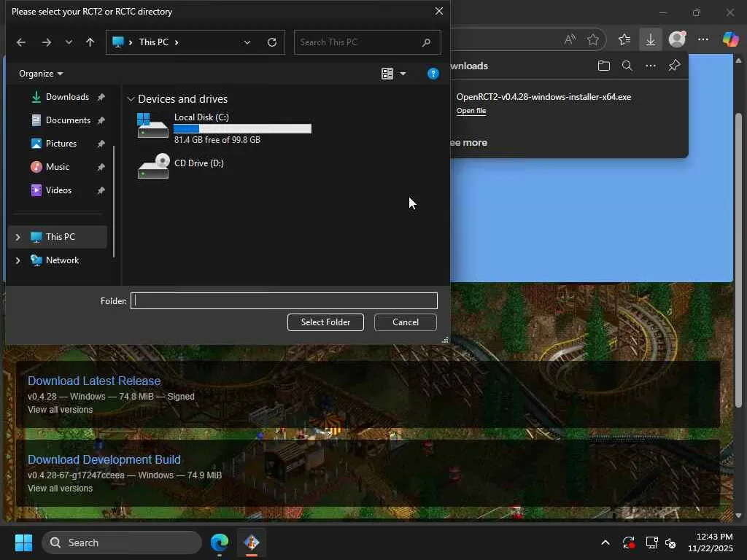747x560 pixels.
Task: Open help with the blue question icon
Action: (x=433, y=74)
